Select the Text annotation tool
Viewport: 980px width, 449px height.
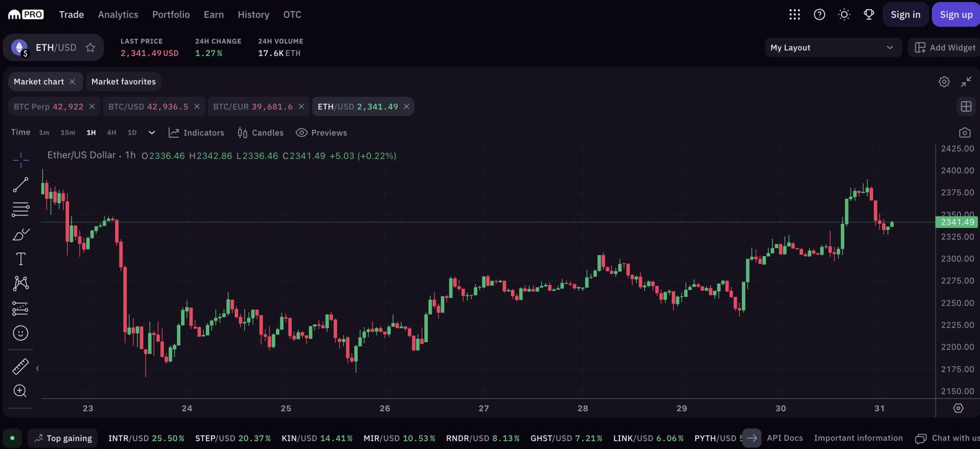(x=21, y=259)
